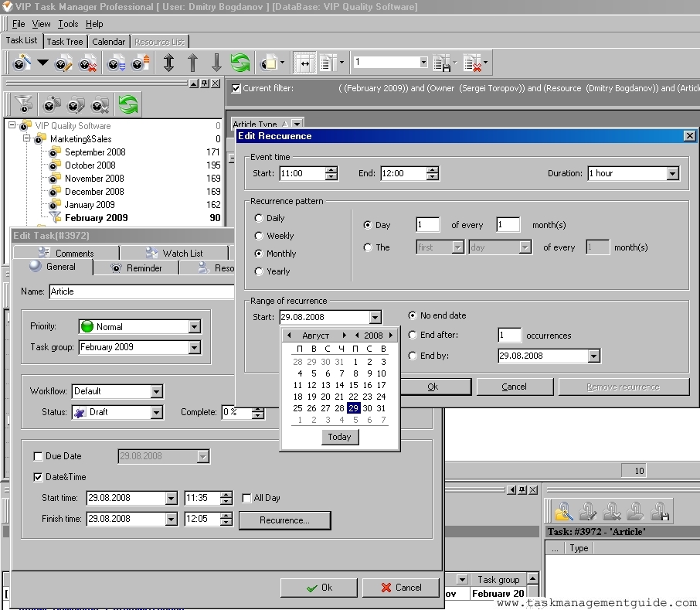Click the raise task priority toolbar icon with orange arrow
This screenshot has height=610, width=700.
coord(141,63)
